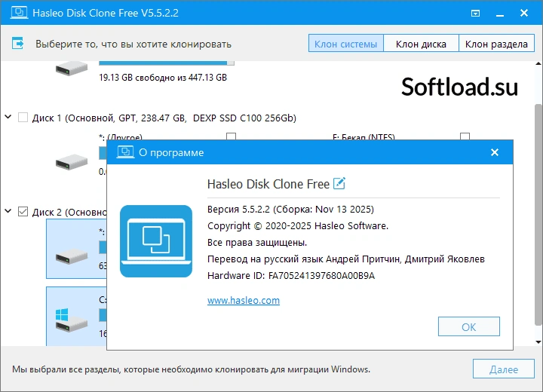The height and width of the screenshot is (392, 543).
Task: Tick the E: Бекап (NTFS) partition checkbox
Action: point(465,136)
